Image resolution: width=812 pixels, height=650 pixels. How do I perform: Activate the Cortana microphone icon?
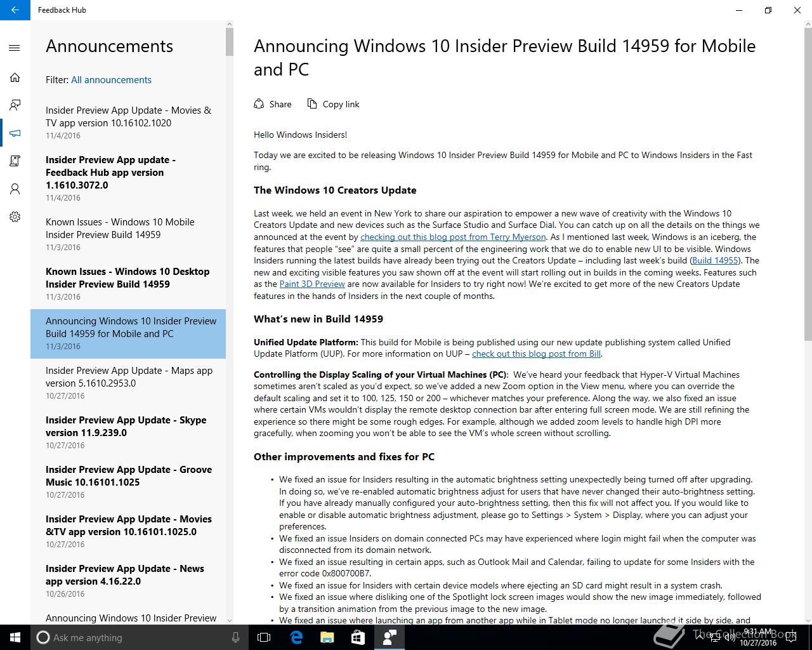point(235,637)
